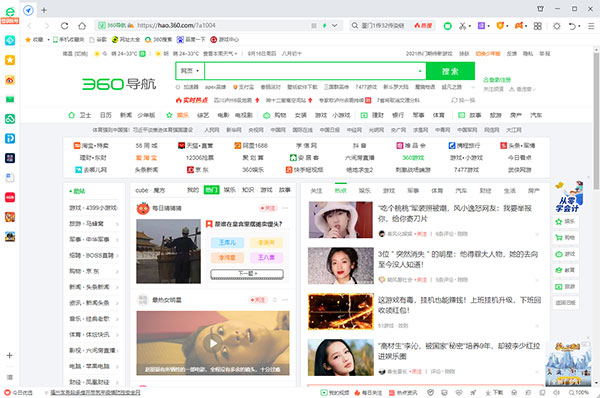
Task: Select the 房产 tab in news feed
Action: (533, 191)
